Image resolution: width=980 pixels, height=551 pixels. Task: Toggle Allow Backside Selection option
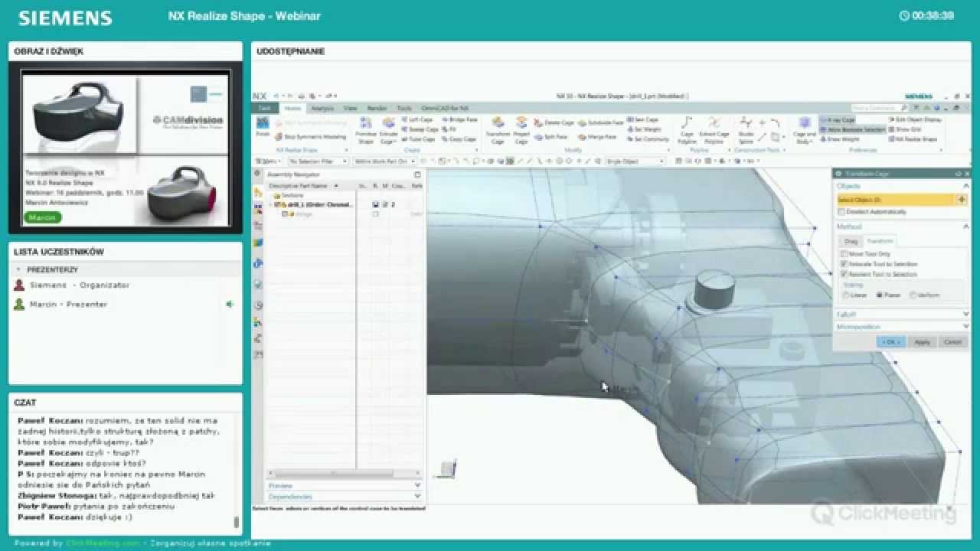(x=852, y=129)
